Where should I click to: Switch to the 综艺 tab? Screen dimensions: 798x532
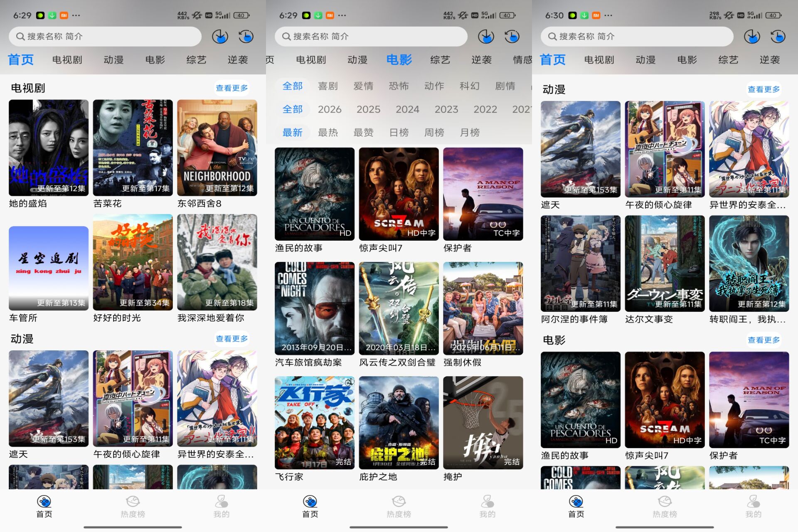pos(195,60)
